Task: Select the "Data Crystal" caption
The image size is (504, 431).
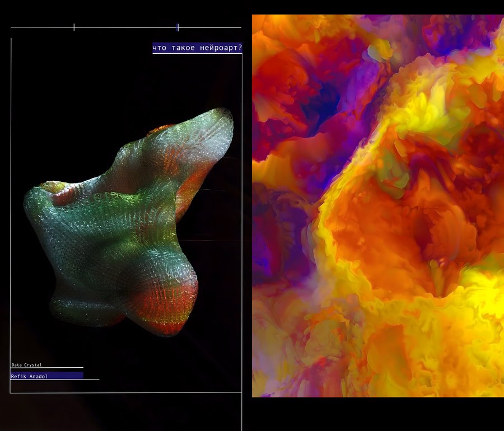Action: 27,365
